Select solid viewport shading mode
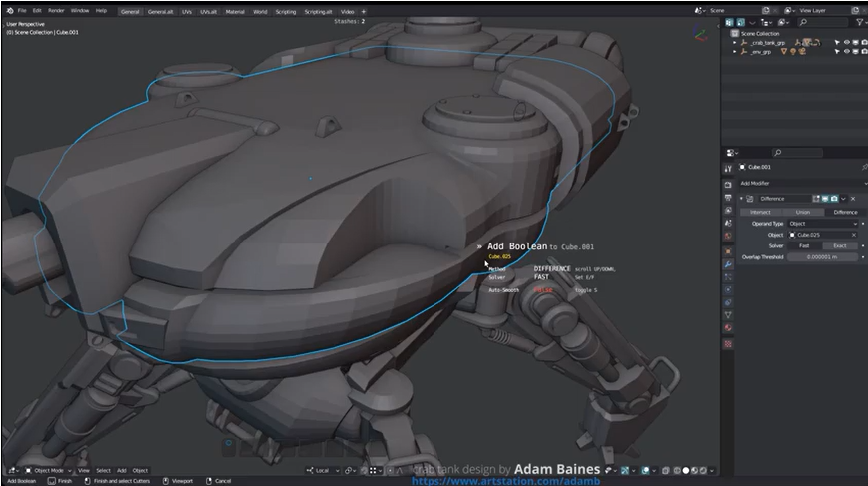Screen dimensions: 868x486 pos(686,470)
